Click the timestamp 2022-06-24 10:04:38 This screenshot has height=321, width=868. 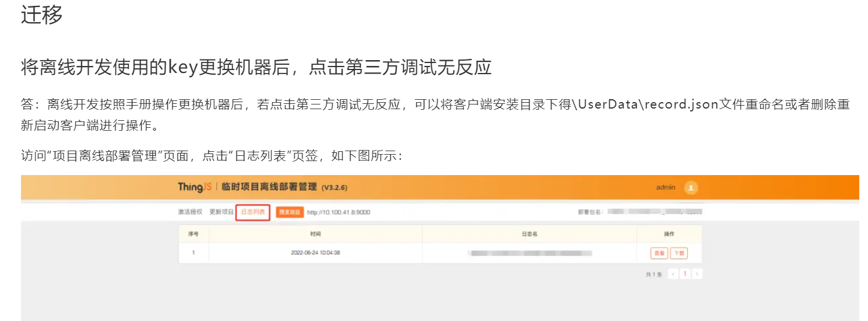tap(315, 253)
